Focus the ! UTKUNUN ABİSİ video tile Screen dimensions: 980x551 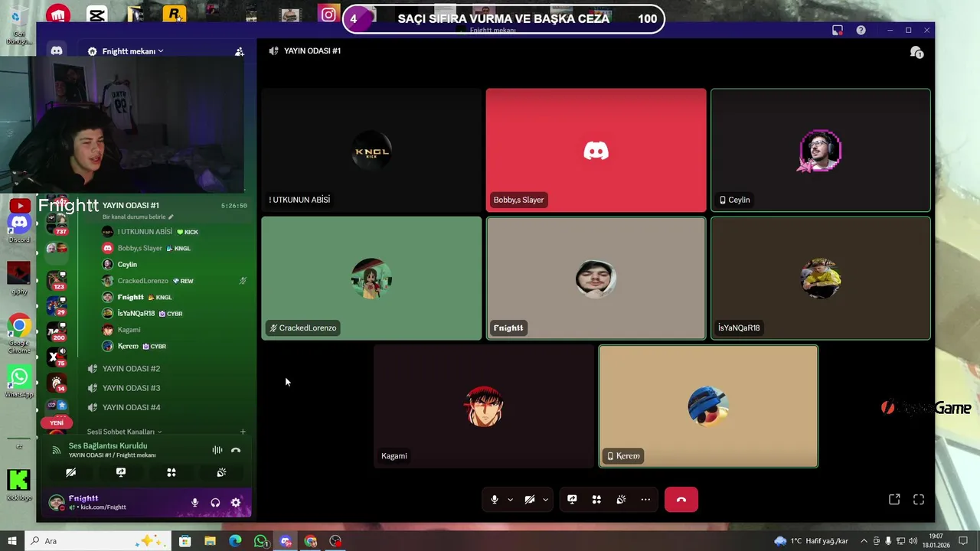(371, 150)
